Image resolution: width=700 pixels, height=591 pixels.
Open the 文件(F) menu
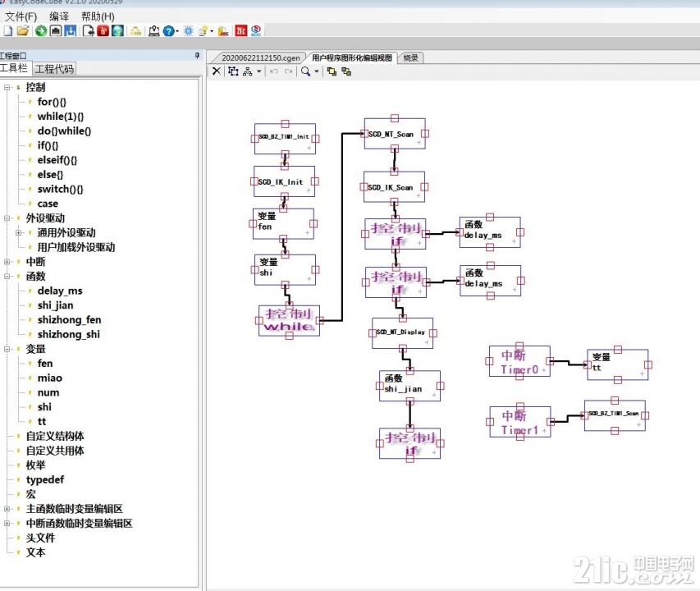[21, 16]
